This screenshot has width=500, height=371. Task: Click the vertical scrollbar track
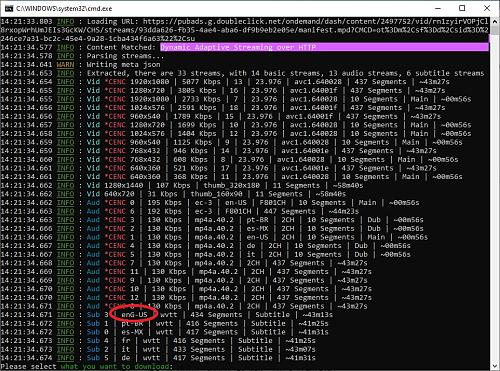tap(495, 193)
